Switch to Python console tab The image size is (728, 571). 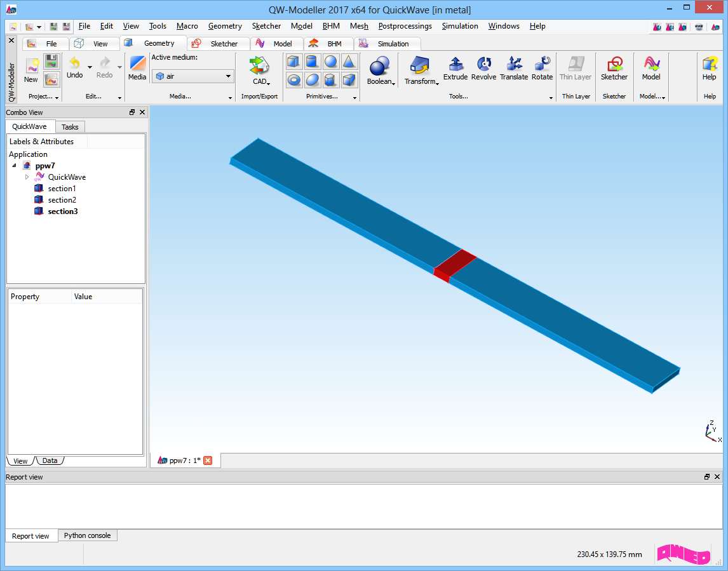[87, 535]
